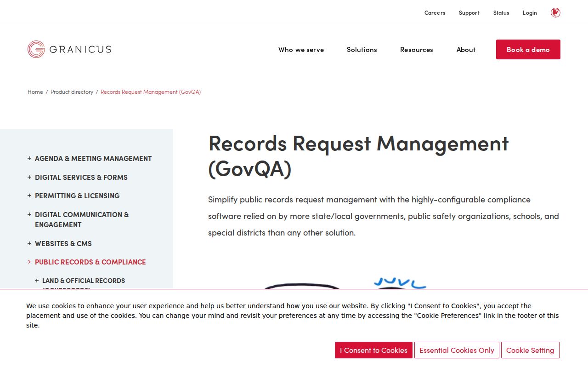Click the Records Request Management (GovQA) breadcrumb
This screenshot has width=588, height=368.
point(151,92)
